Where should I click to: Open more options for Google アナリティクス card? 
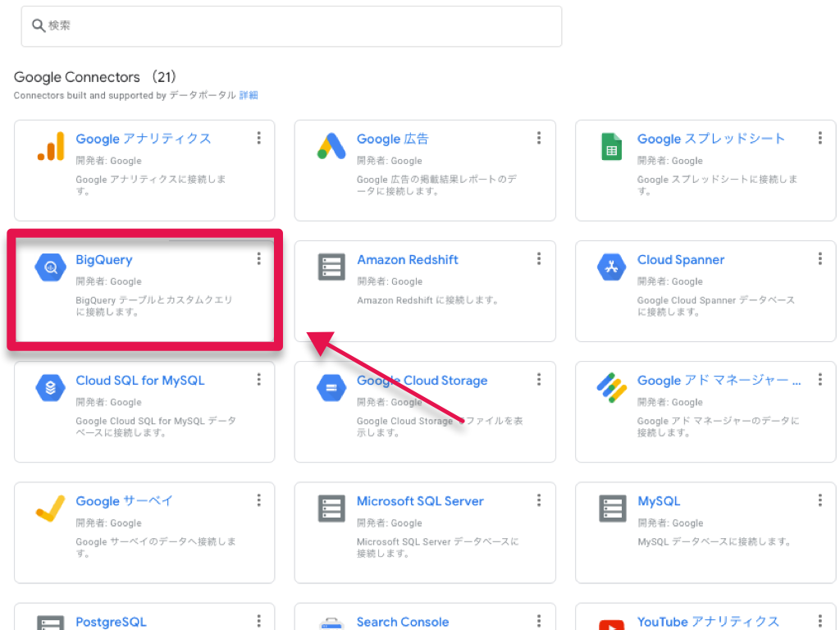click(x=258, y=139)
